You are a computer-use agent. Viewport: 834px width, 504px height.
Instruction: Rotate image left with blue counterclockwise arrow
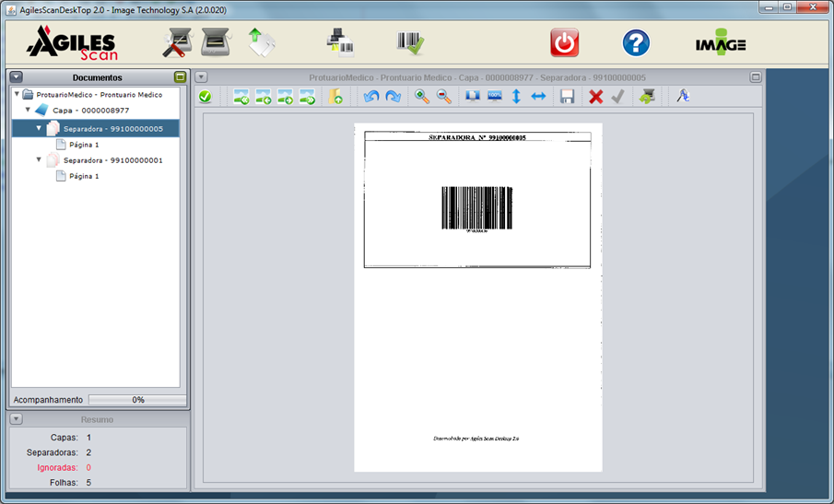(370, 97)
